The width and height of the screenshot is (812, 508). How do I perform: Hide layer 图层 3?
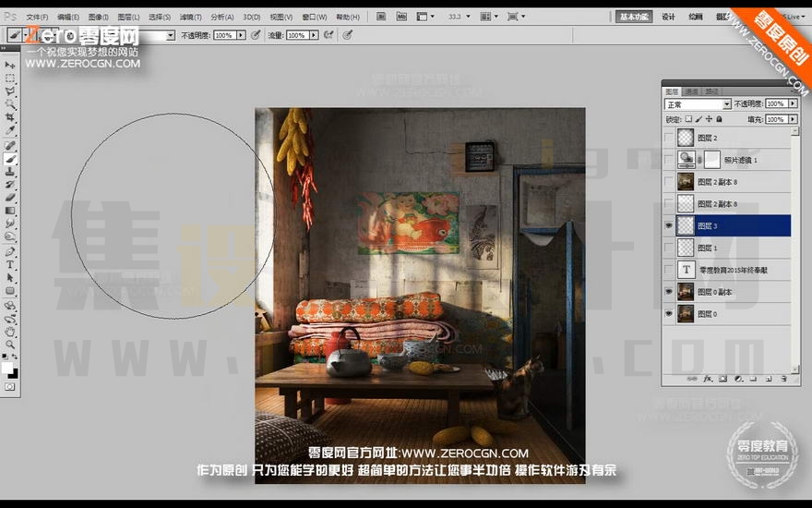tap(669, 226)
